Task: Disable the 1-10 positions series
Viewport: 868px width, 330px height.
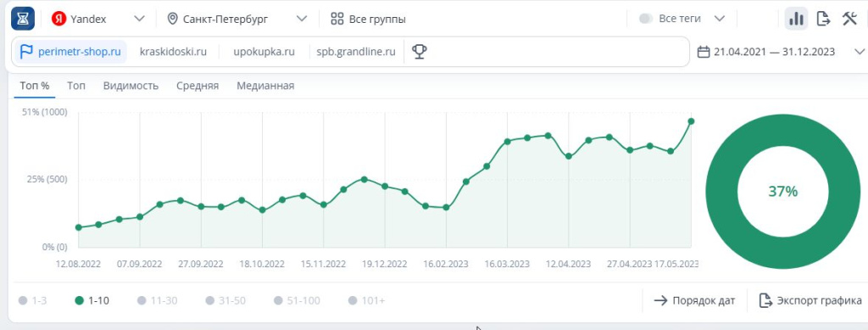Action: (92, 300)
